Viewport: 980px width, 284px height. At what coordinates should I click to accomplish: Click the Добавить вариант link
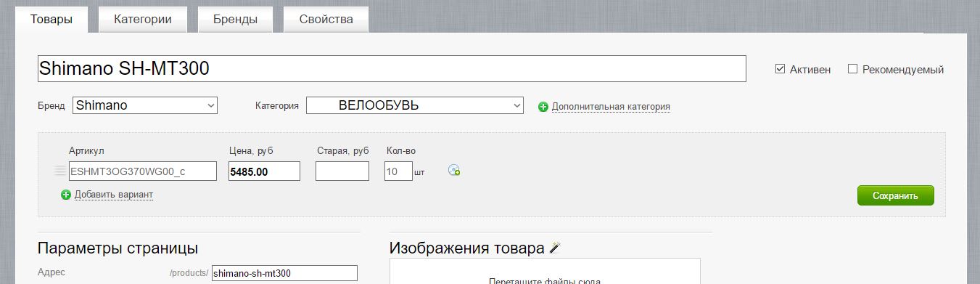pos(114,195)
